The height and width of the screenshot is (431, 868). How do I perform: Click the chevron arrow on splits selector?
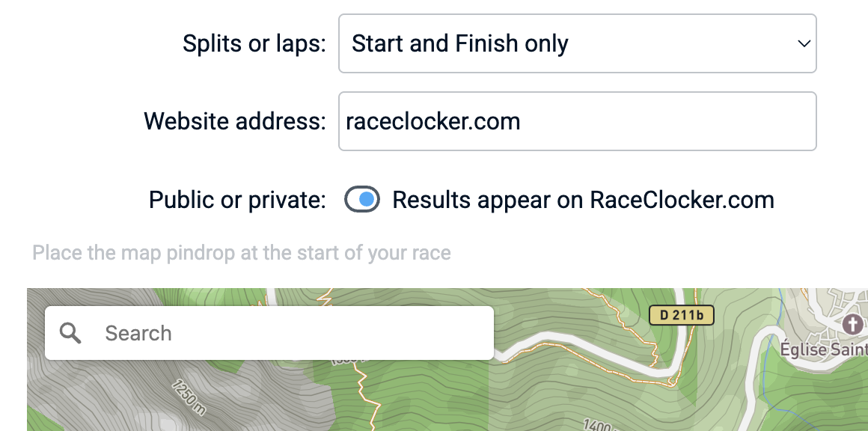[x=804, y=43]
